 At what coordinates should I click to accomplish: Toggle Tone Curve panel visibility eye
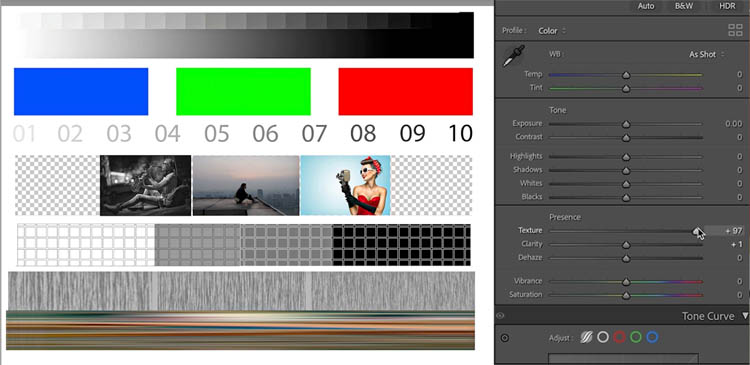click(x=500, y=316)
